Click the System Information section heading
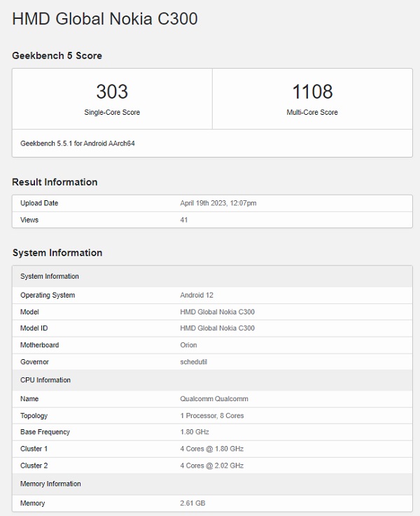Viewport: 420px width, 516px height. tap(57, 253)
